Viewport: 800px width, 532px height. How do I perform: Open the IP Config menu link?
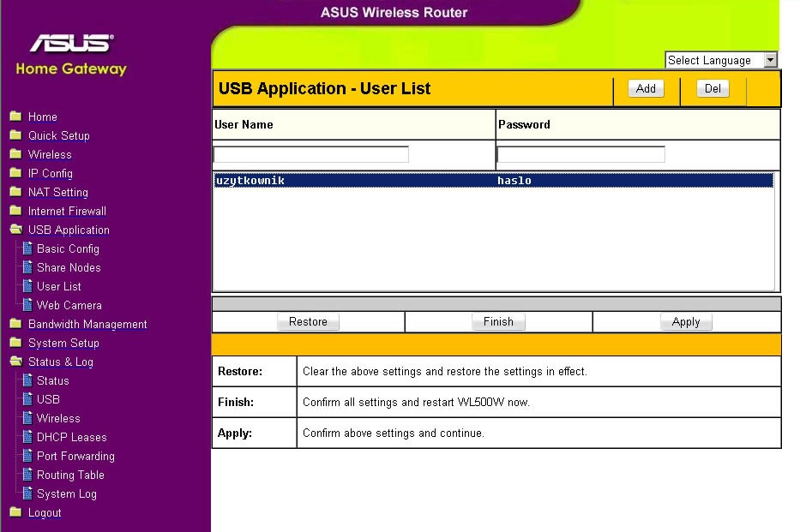[51, 173]
